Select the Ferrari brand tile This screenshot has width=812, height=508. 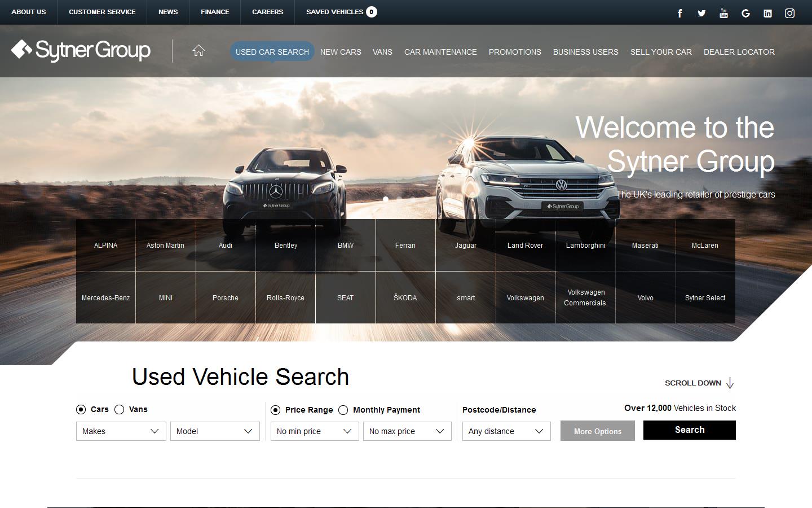click(405, 245)
